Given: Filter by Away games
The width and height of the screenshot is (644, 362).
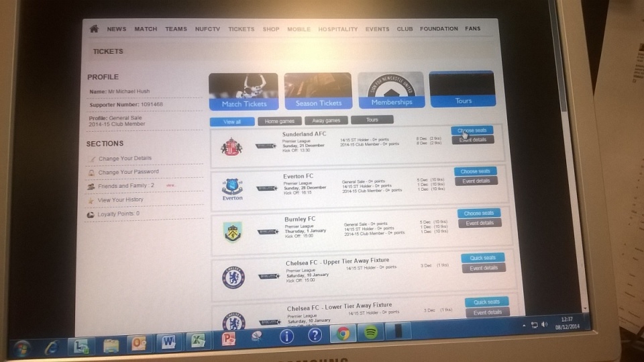Looking at the screenshot, I should (326, 120).
